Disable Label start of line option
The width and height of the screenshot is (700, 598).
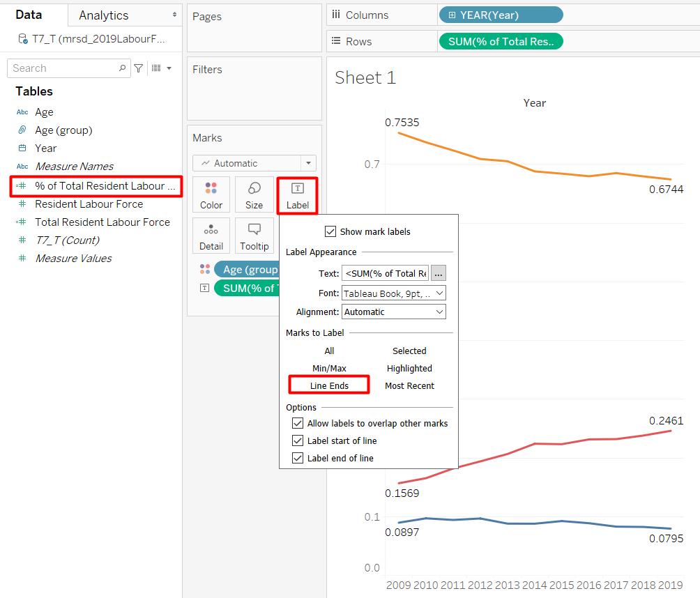pyautogui.click(x=298, y=440)
